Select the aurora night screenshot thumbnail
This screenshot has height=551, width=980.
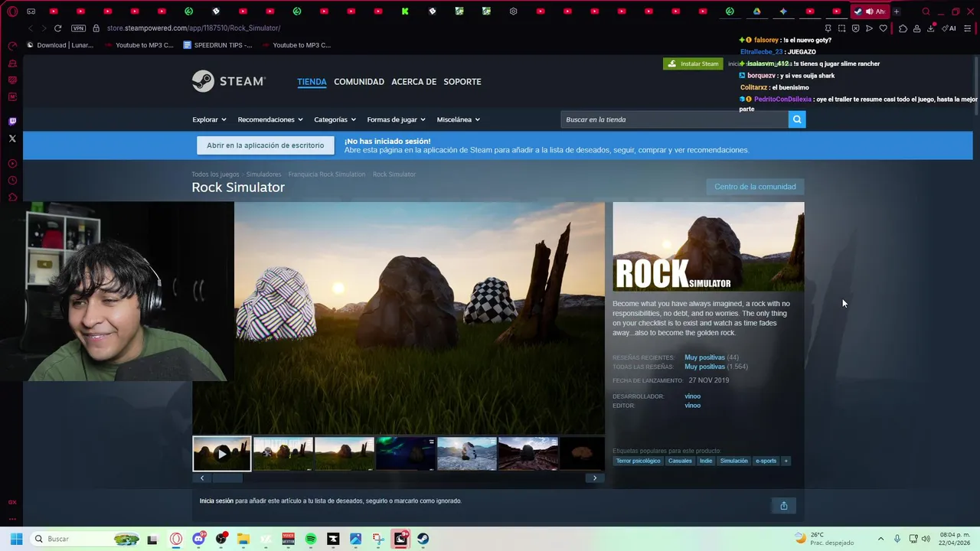click(x=406, y=454)
